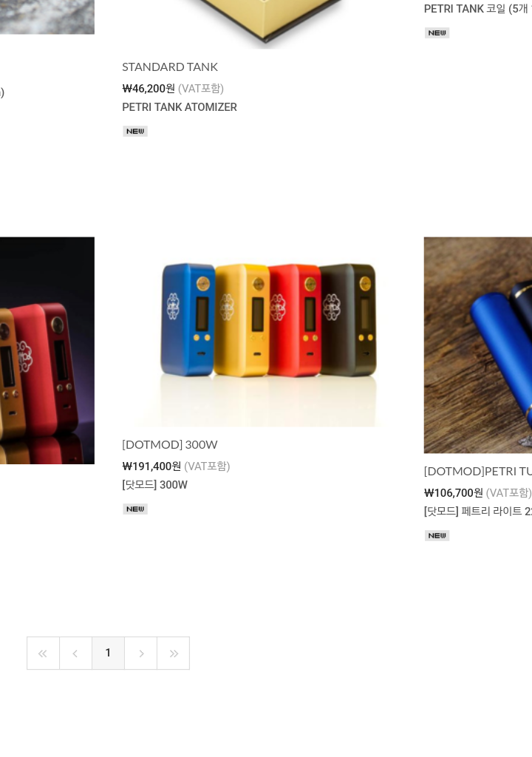Open the STANDARD TANK product title

tap(170, 67)
